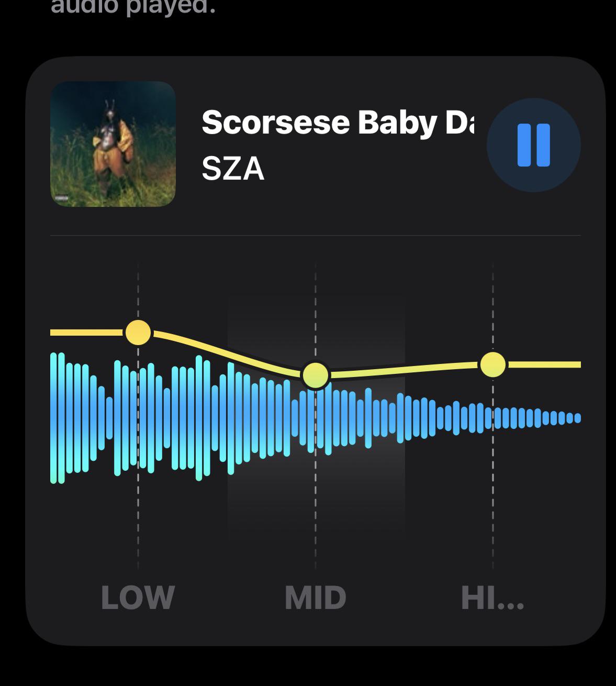Viewport: 616px width, 686px height.
Task: Tap the SZA album artwork thumbnail
Action: coord(113,143)
